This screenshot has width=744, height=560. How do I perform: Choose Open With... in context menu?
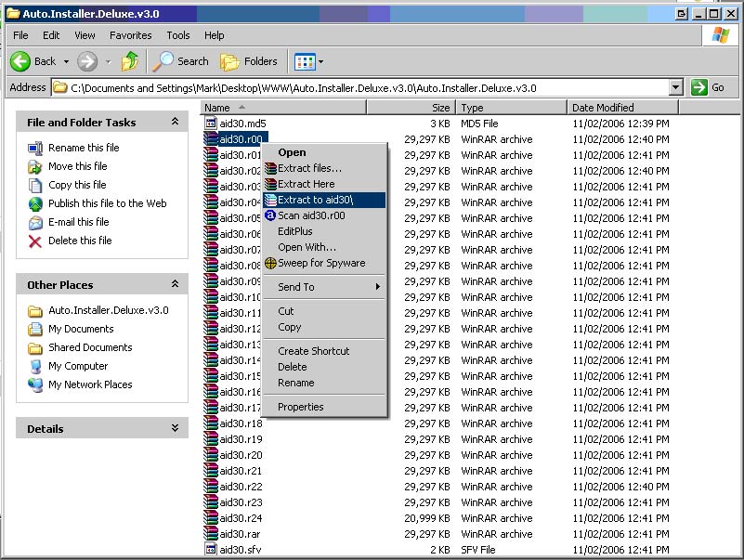[324, 247]
